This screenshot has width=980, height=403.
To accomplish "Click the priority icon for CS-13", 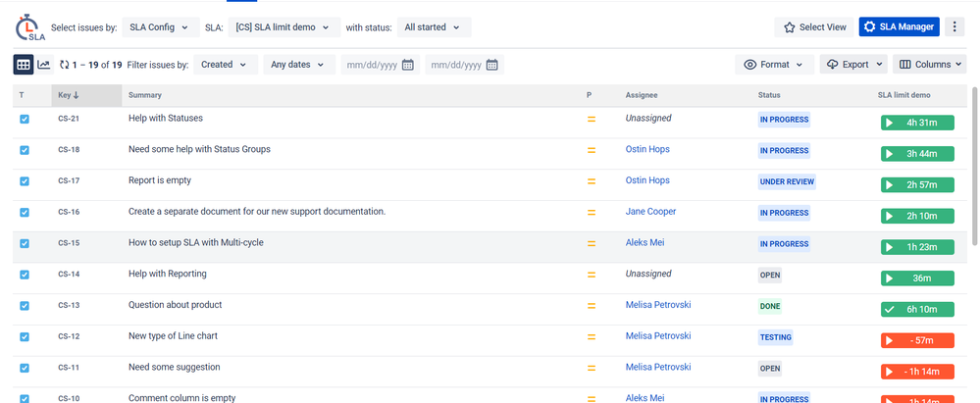I will pyautogui.click(x=592, y=306).
